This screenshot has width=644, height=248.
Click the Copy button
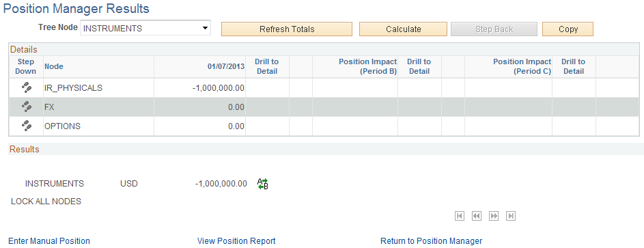point(568,29)
